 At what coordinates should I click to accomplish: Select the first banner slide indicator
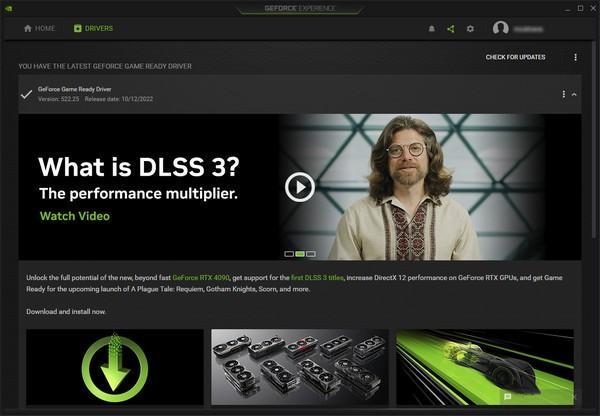coord(289,254)
